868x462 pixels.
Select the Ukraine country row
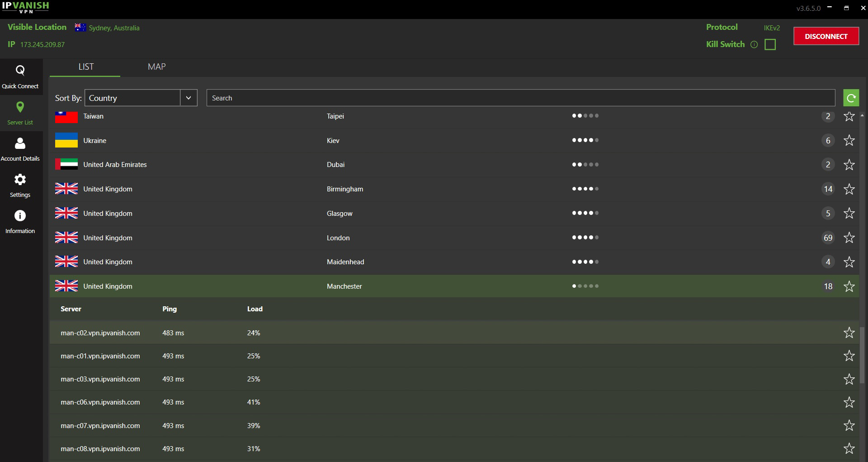point(454,140)
